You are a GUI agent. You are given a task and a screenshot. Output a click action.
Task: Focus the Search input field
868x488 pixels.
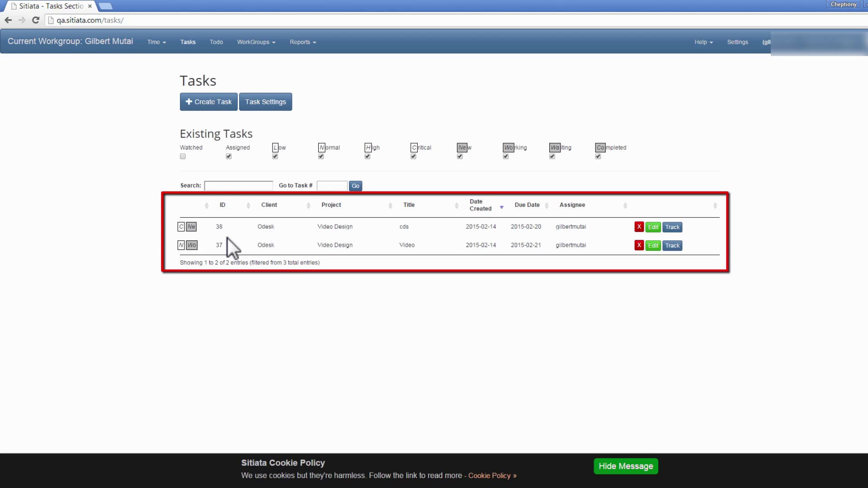[x=238, y=186]
